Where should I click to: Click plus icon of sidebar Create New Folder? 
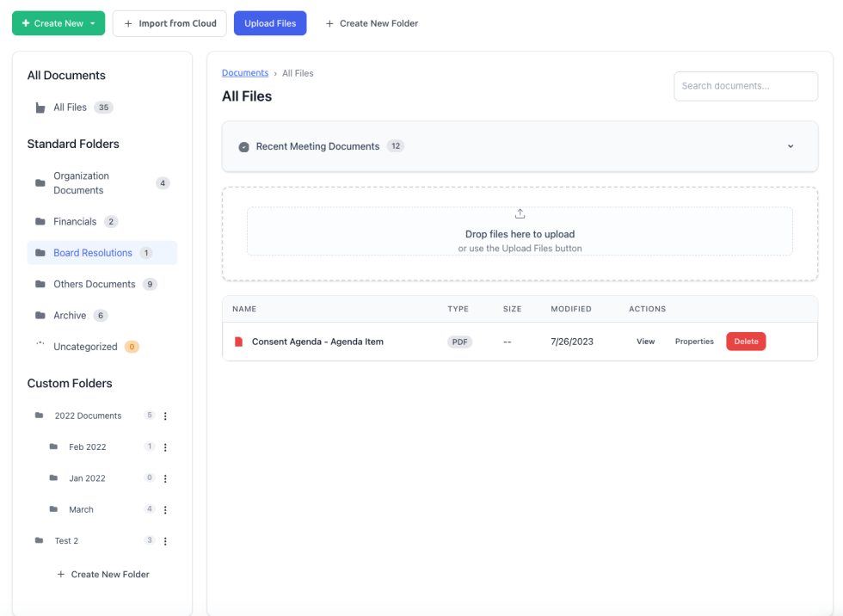[x=61, y=575]
